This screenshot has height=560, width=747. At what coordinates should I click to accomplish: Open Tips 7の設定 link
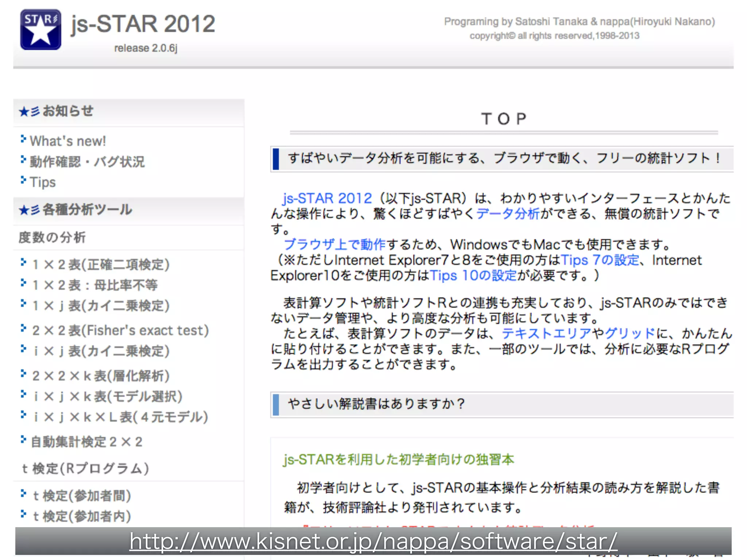click(600, 260)
